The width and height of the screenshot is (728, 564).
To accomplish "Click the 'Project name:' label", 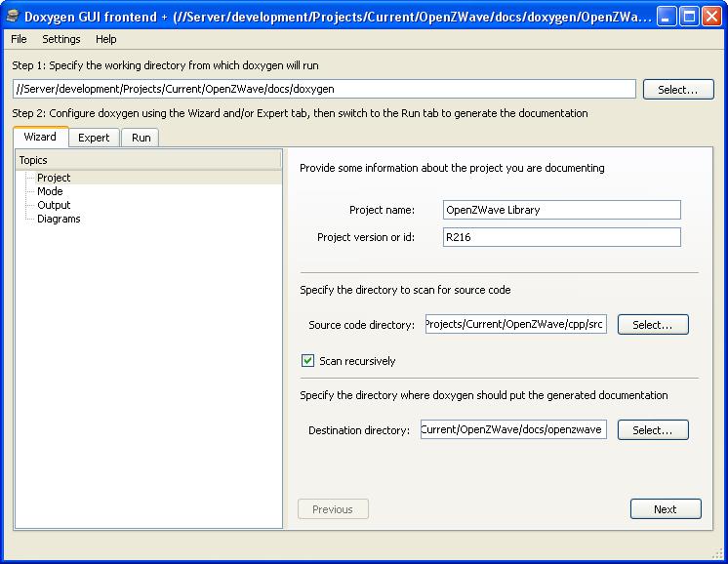I will [x=382, y=210].
